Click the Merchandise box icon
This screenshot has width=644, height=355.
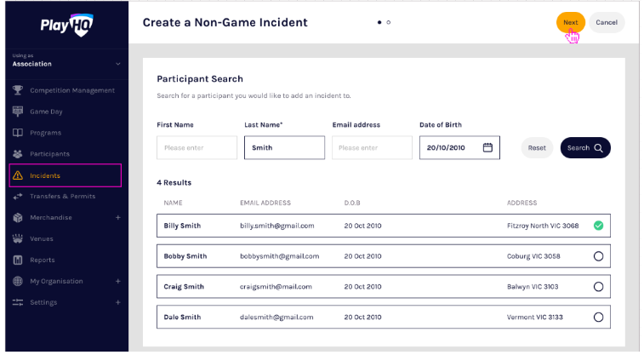[18, 217]
